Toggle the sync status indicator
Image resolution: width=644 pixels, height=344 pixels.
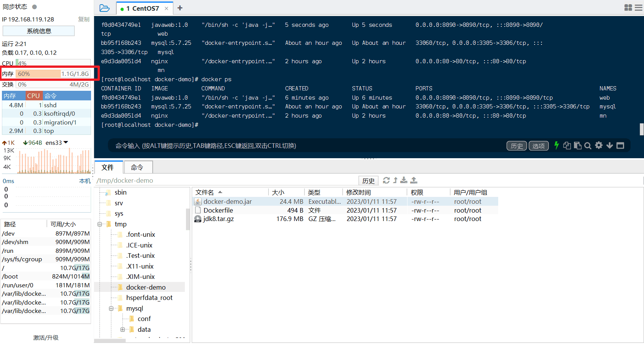[34, 7]
